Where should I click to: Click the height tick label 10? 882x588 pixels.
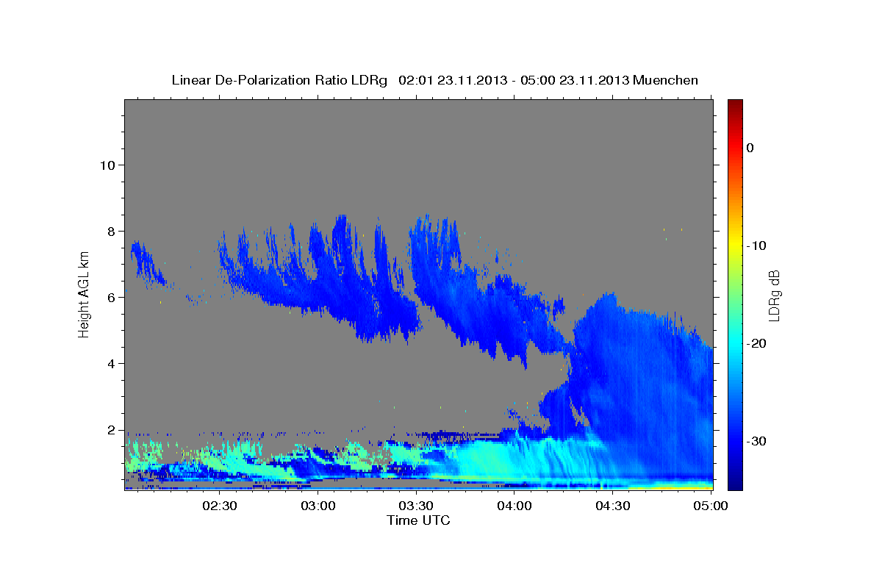(x=107, y=165)
